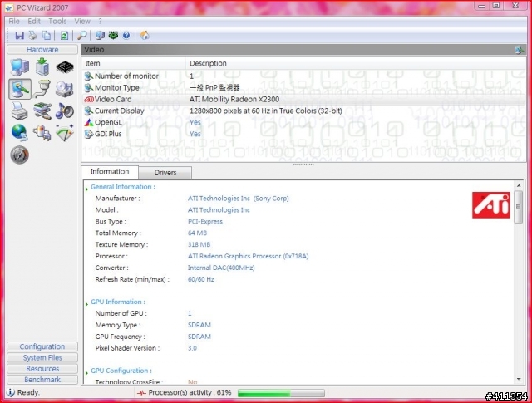Open the I/O Ports cable icon
The width and height of the screenshot is (532, 403).
pyautogui.click(x=42, y=89)
